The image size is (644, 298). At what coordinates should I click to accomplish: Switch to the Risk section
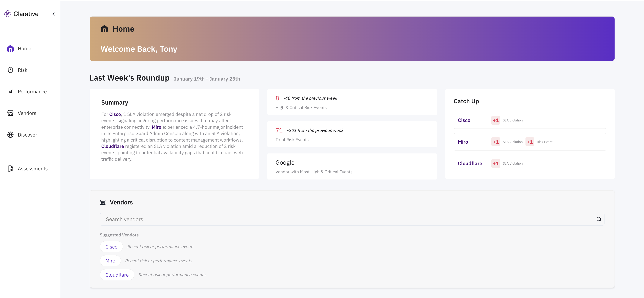click(x=22, y=70)
